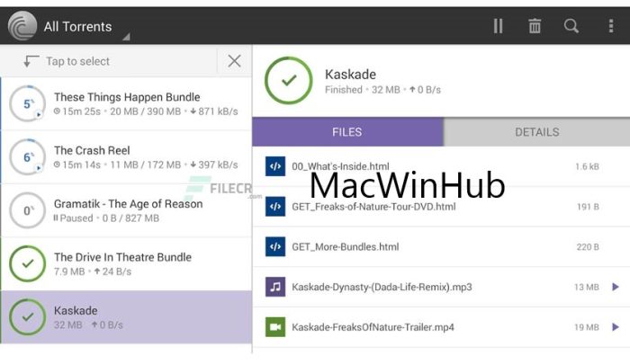Image resolution: width=630 pixels, height=364 pixels.
Task: Open search with the magnifying glass icon
Action: 571,26
